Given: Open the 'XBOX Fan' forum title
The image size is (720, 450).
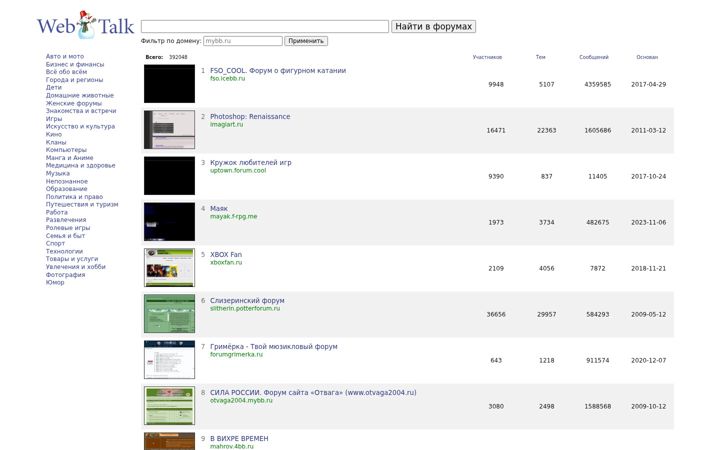Looking at the screenshot, I should [225, 254].
